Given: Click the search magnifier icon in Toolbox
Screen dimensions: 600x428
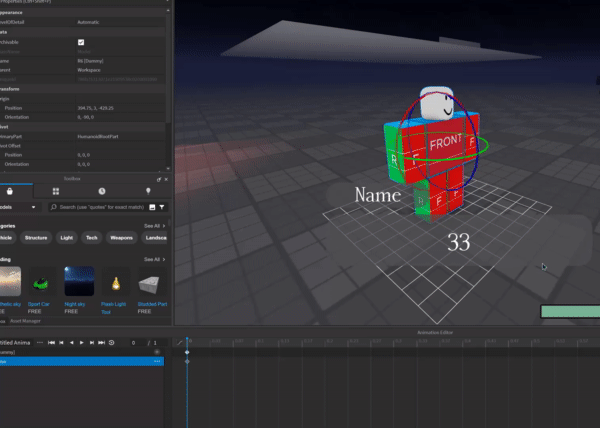Looking at the screenshot, I should point(54,207).
